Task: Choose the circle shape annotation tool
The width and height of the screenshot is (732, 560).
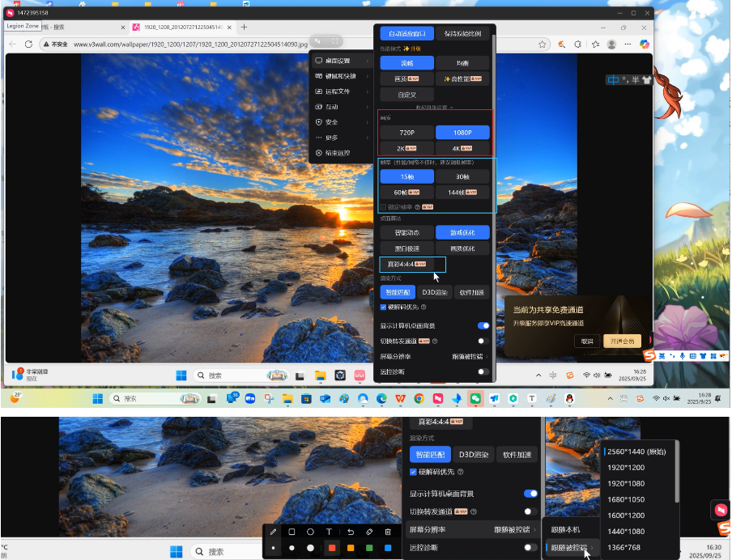Action: tap(310, 532)
